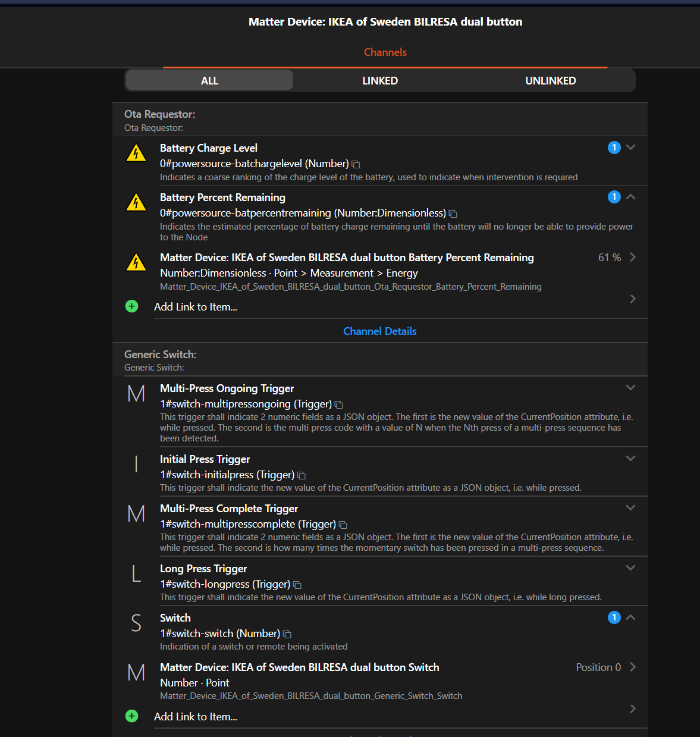Click the Initial Press Trigger title
This screenshot has width=700, height=737.
pyautogui.click(x=205, y=459)
